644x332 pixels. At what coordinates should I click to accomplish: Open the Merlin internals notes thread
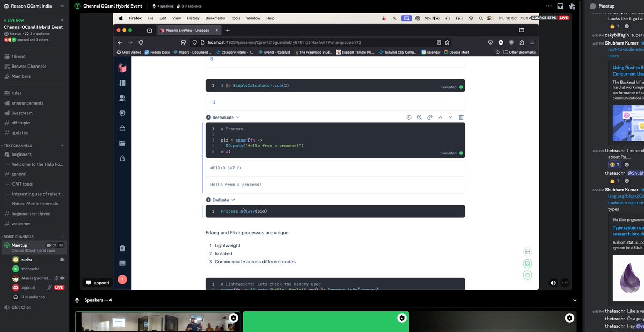pos(35,204)
